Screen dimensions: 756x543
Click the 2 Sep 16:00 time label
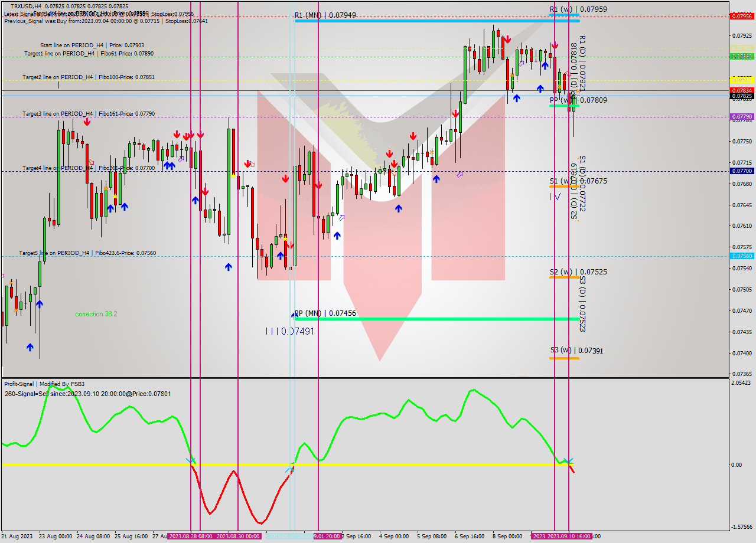tap(356, 537)
